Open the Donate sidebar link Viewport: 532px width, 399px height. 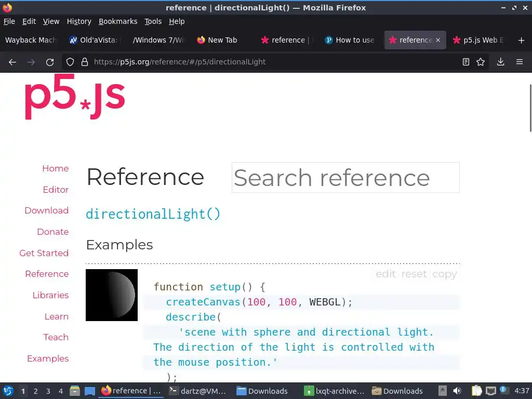point(52,232)
